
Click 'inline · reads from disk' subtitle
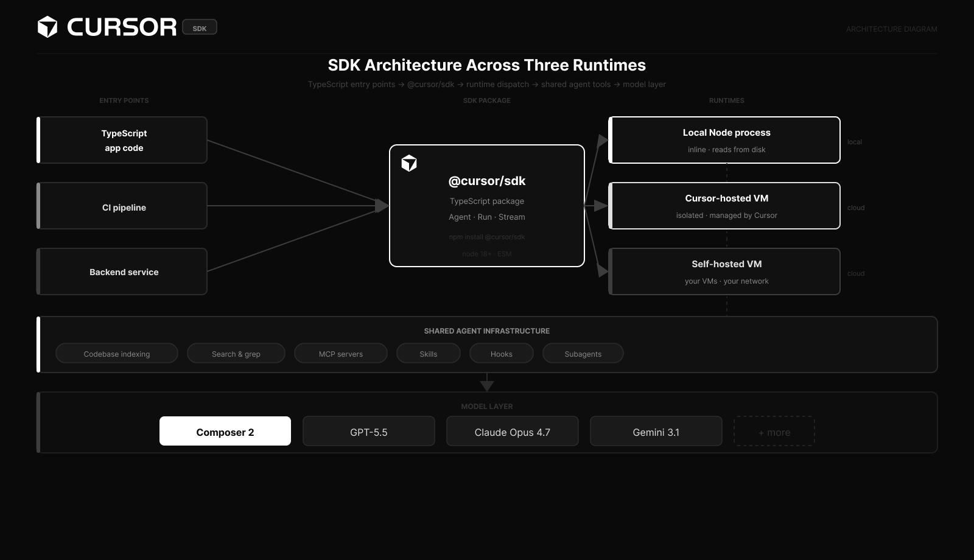pos(727,150)
